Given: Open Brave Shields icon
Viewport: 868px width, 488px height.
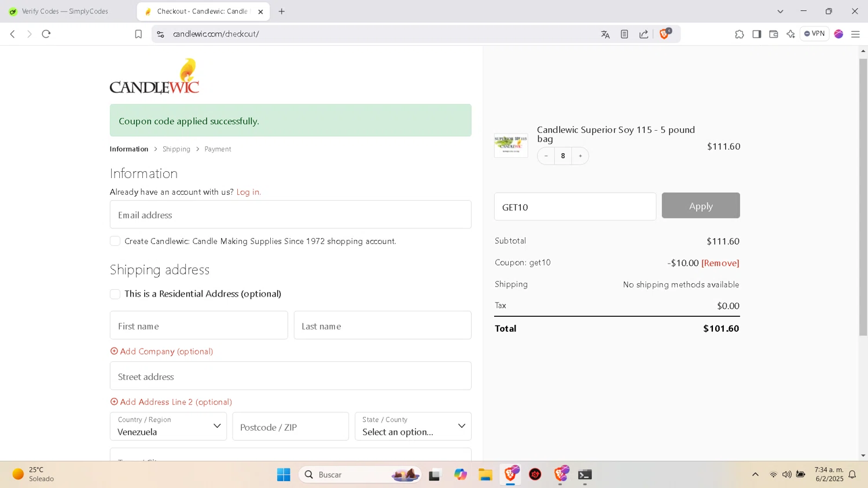Looking at the screenshot, I should (x=665, y=34).
